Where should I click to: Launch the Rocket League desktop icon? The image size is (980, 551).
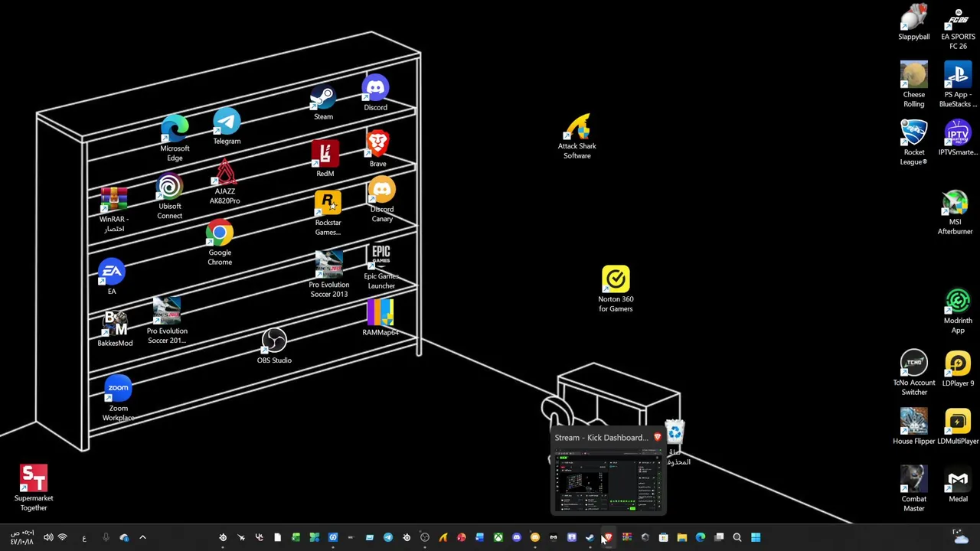(914, 133)
